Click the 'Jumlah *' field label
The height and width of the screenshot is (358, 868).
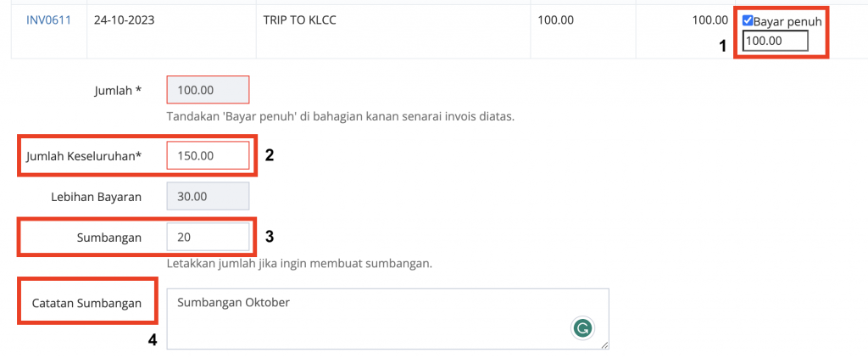pyautogui.click(x=117, y=90)
